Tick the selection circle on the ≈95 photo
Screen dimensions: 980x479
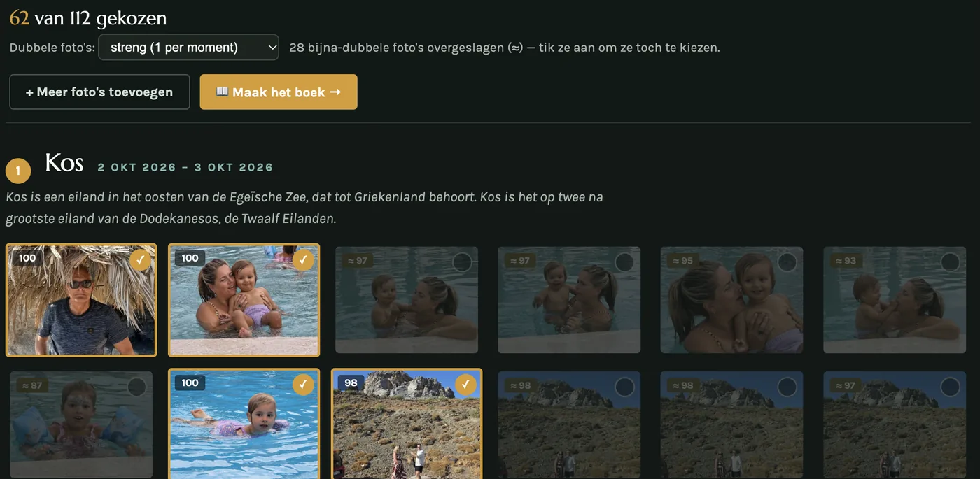[787, 262]
